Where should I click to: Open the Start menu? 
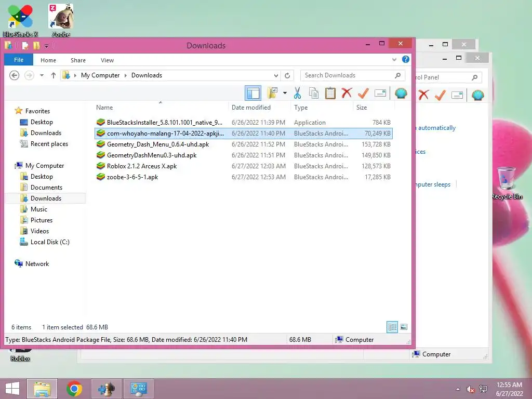click(x=12, y=389)
